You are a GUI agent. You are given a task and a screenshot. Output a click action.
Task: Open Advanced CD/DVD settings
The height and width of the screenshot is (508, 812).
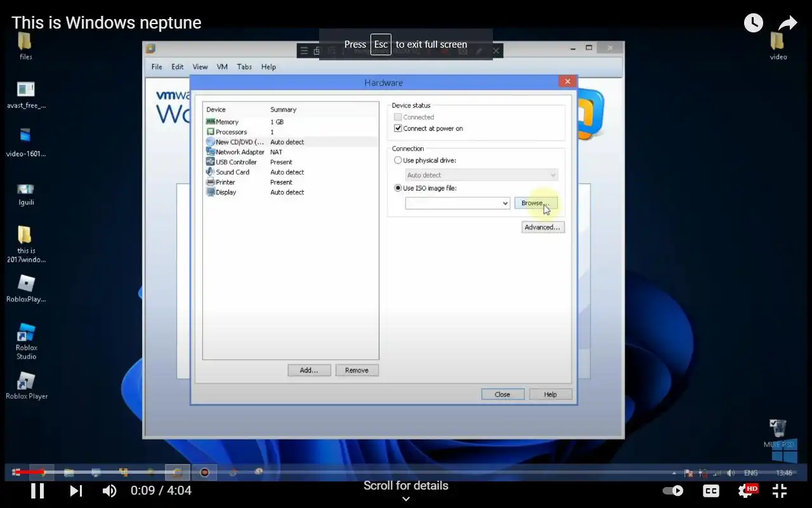542,227
